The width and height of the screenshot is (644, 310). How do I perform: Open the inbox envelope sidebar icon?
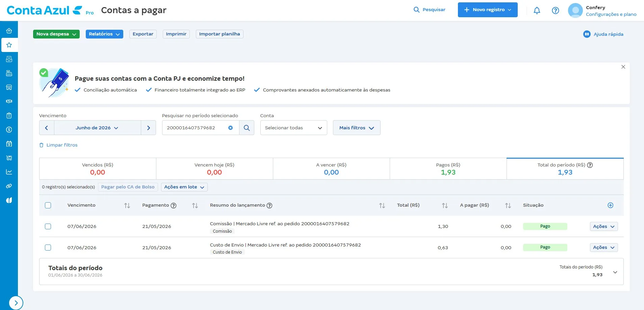(9, 59)
